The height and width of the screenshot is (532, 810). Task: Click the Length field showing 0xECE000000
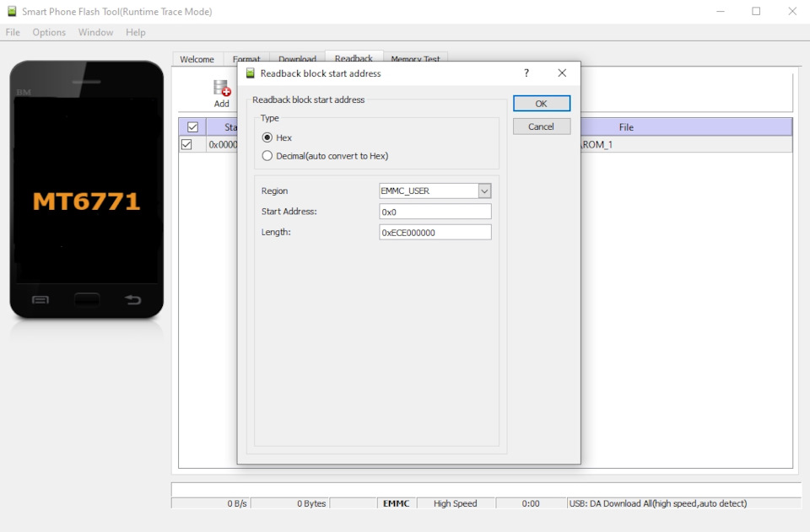(435, 232)
